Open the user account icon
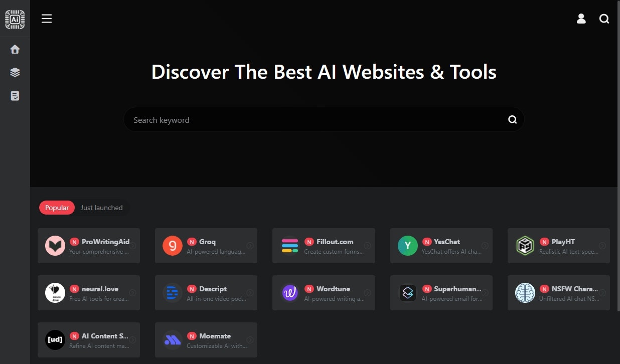620x364 pixels. (x=581, y=19)
